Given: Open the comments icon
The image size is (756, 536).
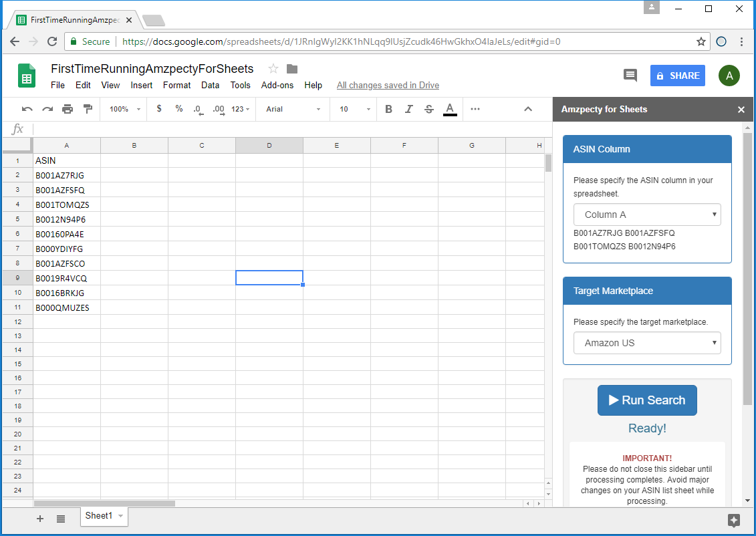Looking at the screenshot, I should pos(630,76).
